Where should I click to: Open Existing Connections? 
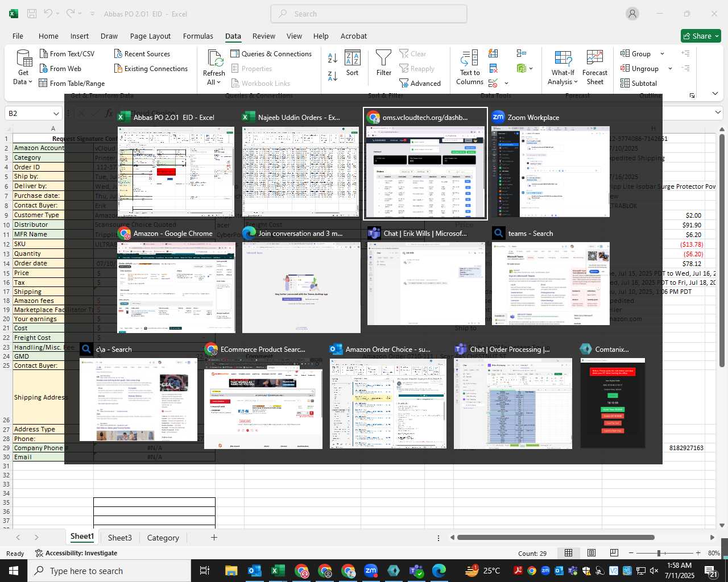(151, 68)
